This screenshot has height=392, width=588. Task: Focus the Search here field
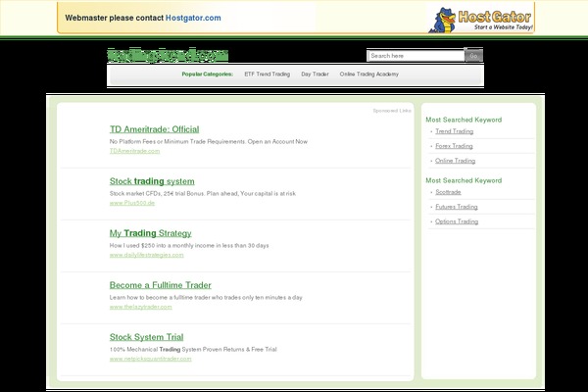416,56
